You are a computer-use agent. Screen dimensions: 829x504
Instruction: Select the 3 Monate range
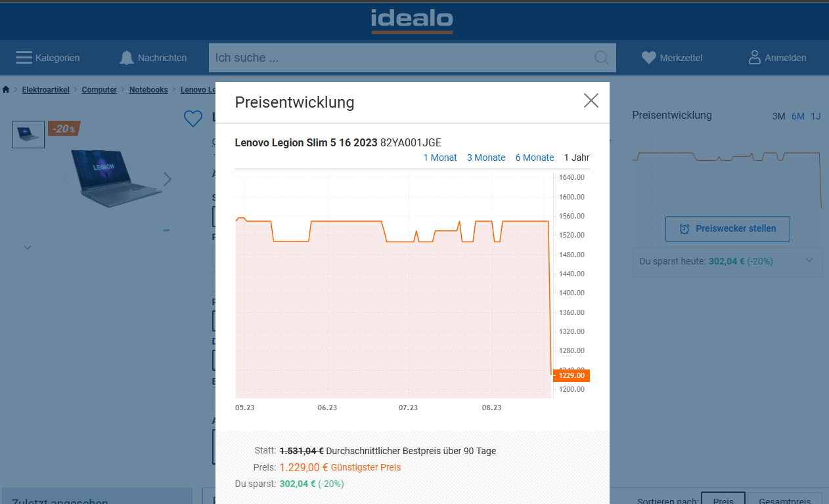486,157
